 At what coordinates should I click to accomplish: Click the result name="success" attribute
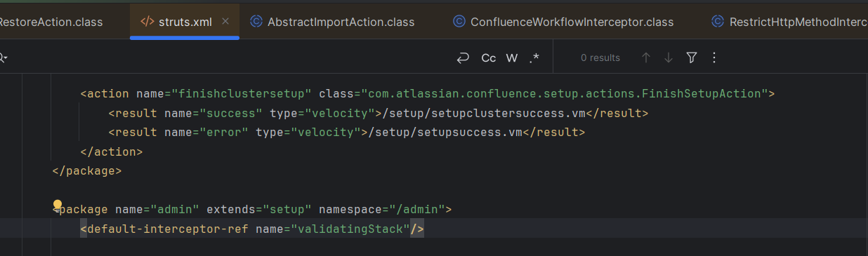(213, 113)
